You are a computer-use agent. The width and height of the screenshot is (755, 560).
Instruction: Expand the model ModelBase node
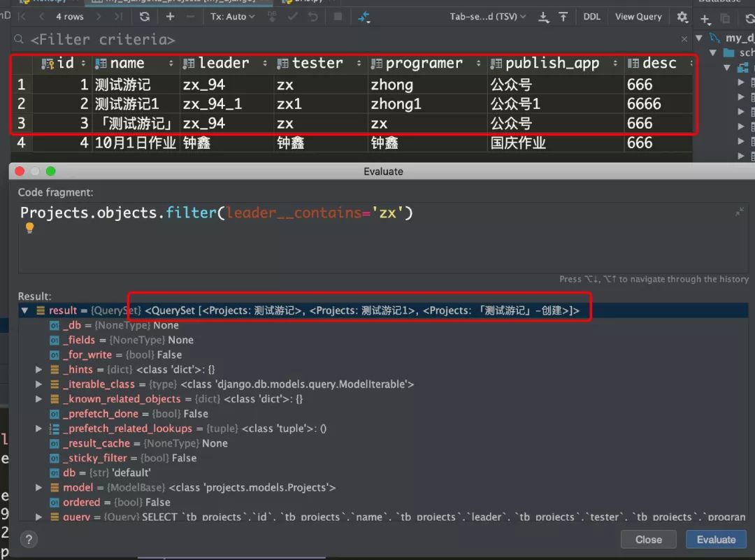[39, 487]
